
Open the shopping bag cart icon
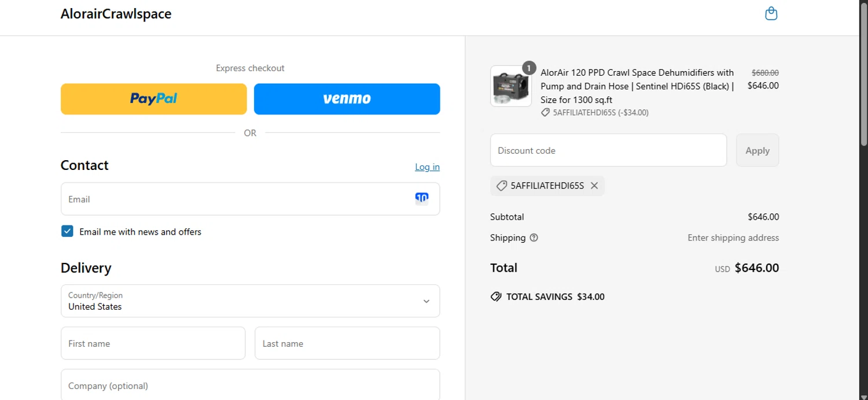tap(771, 13)
